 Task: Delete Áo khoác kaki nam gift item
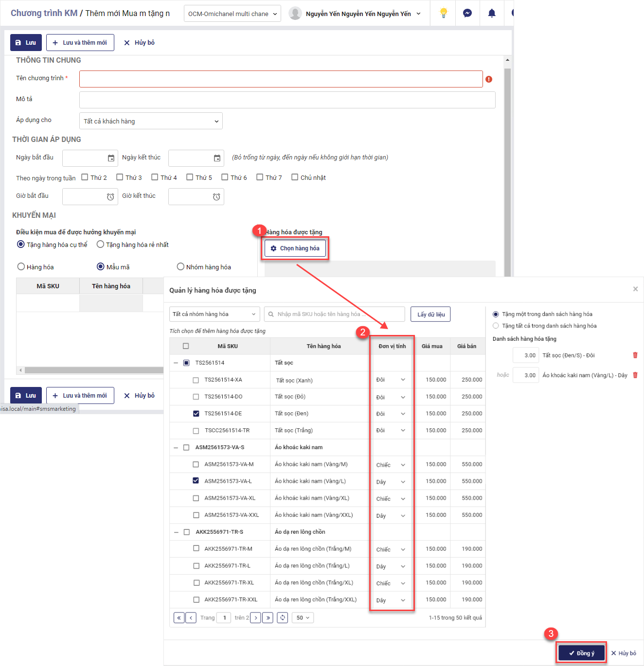tap(635, 375)
